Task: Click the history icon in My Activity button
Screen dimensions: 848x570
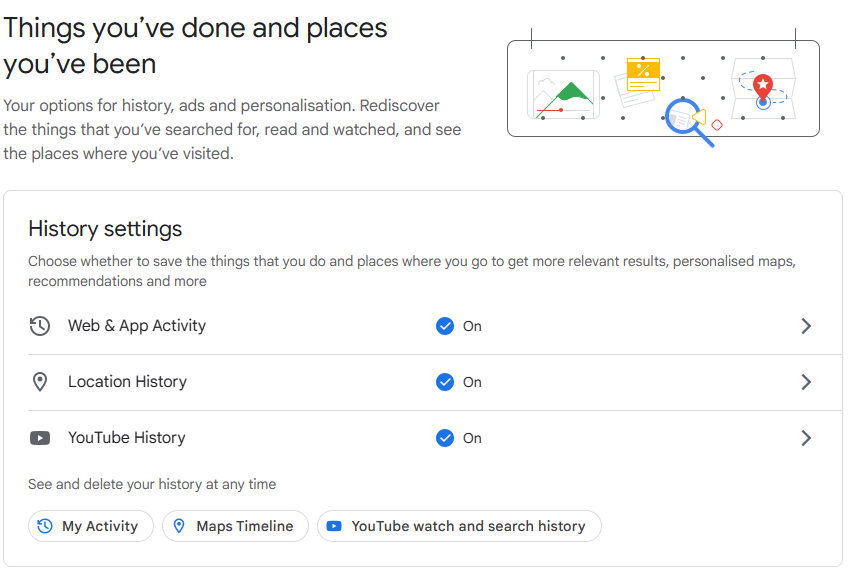Action: (x=45, y=526)
